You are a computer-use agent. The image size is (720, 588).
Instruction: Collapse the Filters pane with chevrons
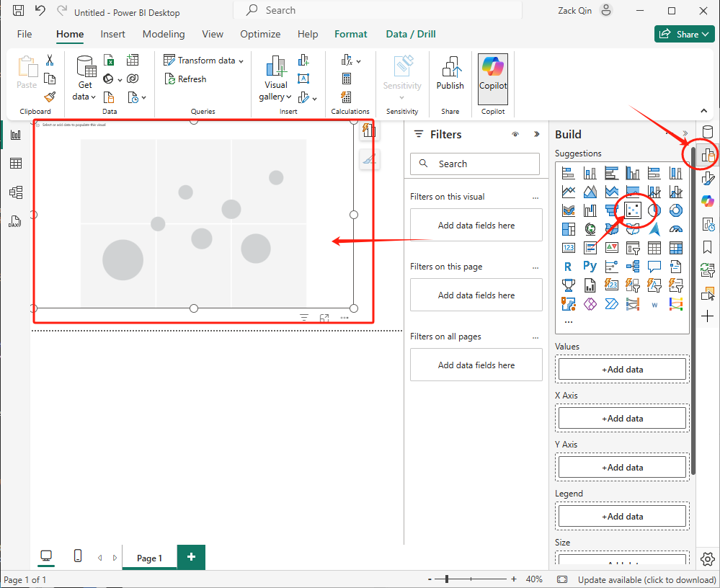(x=536, y=135)
